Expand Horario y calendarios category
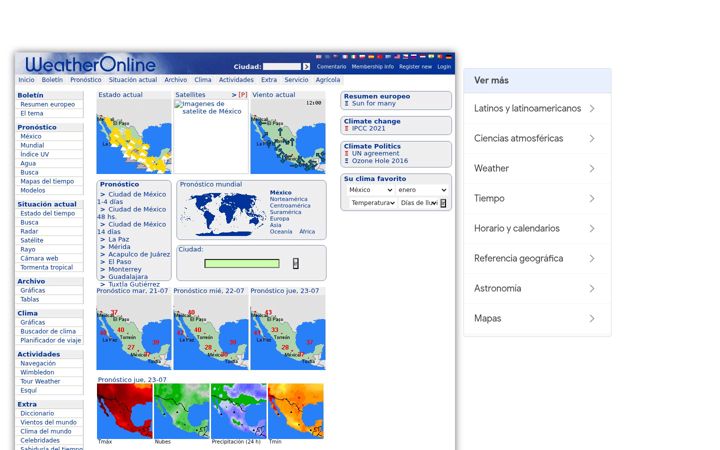The width and height of the screenshot is (720, 450). (x=537, y=228)
